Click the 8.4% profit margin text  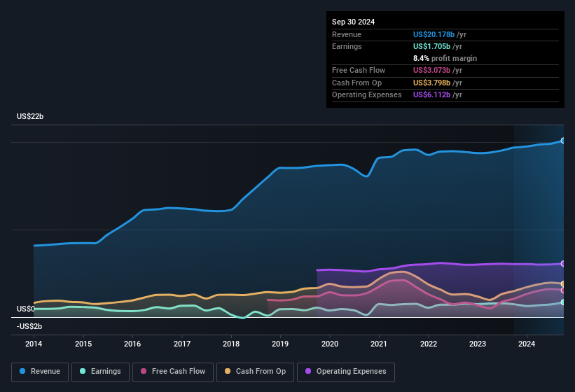click(x=445, y=58)
